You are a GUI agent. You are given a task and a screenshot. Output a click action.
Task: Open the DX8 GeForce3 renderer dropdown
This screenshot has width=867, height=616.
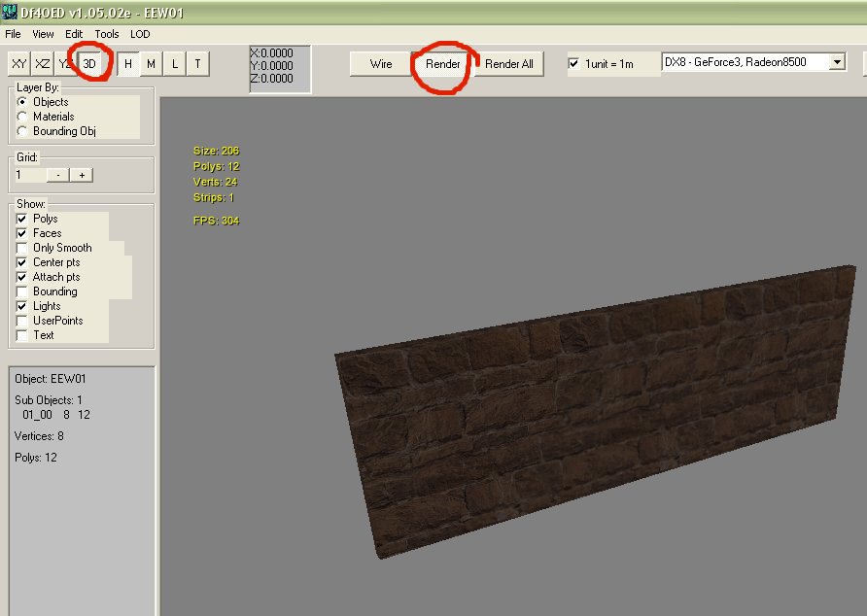pyautogui.click(x=837, y=62)
